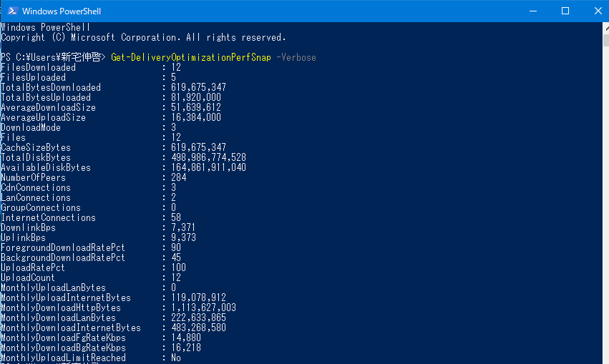Click the UploadRatePct value 100
609x364 pixels.
coord(179,267)
